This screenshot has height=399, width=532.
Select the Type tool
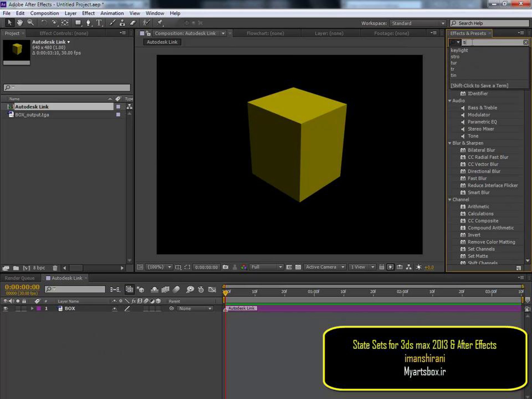click(99, 23)
